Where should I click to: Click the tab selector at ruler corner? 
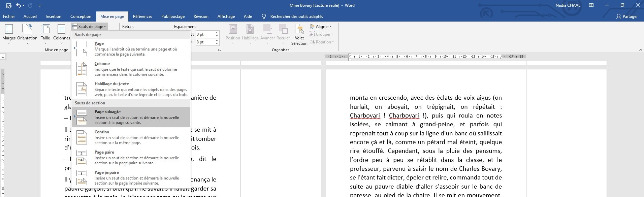pyautogui.click(x=3, y=57)
